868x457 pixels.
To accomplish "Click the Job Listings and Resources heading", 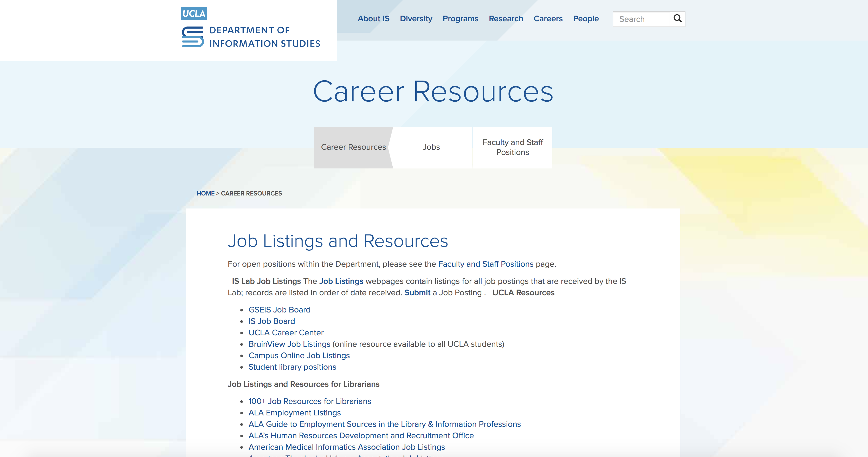I will coord(338,241).
